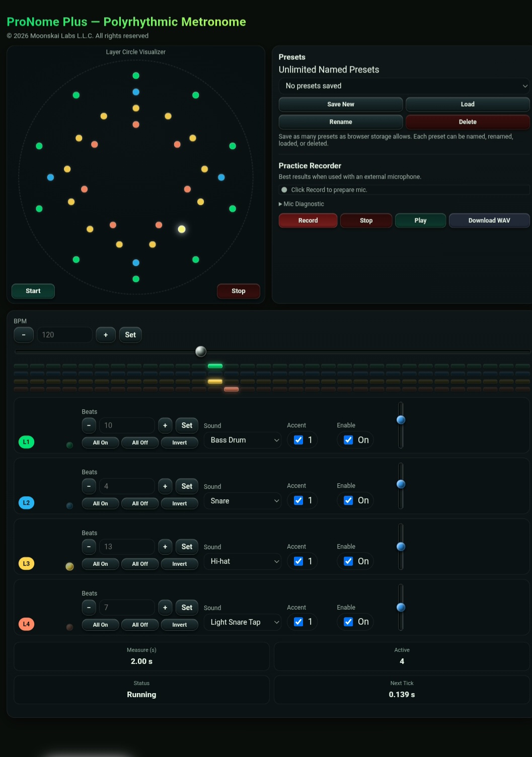Image resolution: width=532 pixels, height=757 pixels.
Task: Stop the practice recording
Action: [x=366, y=220]
